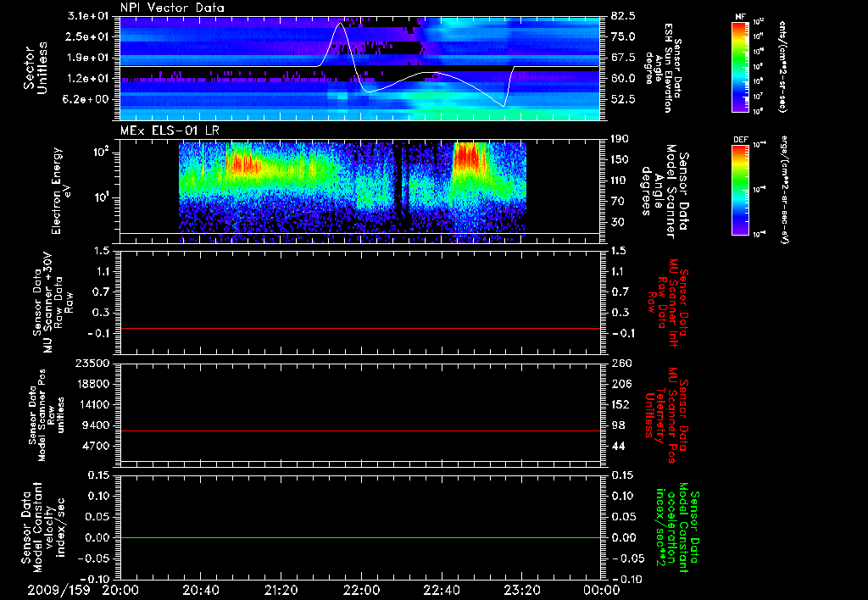Click the 22:00 time tick label
868x600 pixels.
[361, 590]
